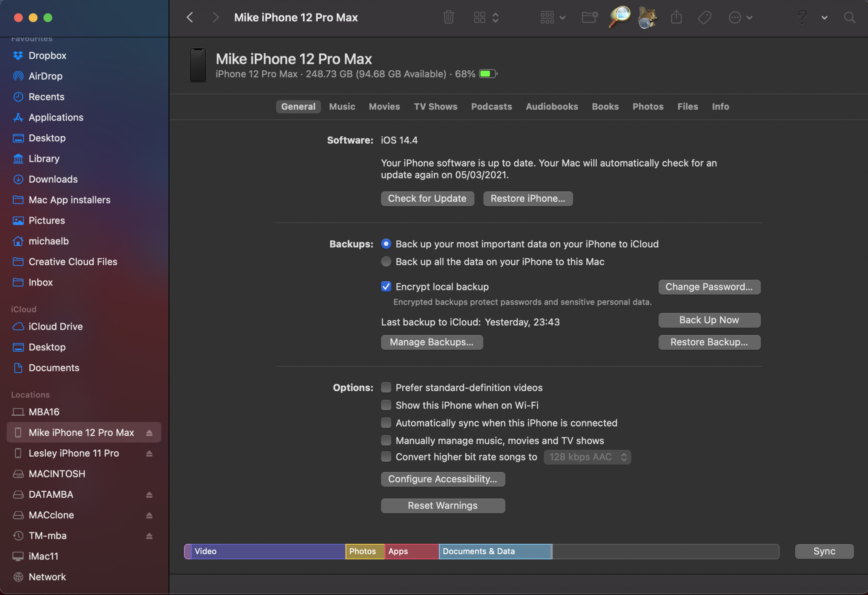This screenshot has height=595, width=868.
Task: Click the Check for Update button
Action: pyautogui.click(x=427, y=199)
